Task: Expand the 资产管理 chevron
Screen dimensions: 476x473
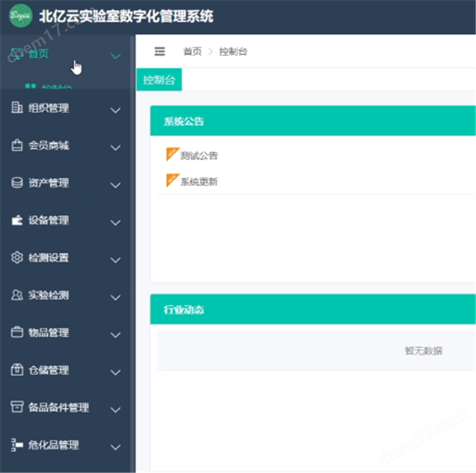Action: 116,185
